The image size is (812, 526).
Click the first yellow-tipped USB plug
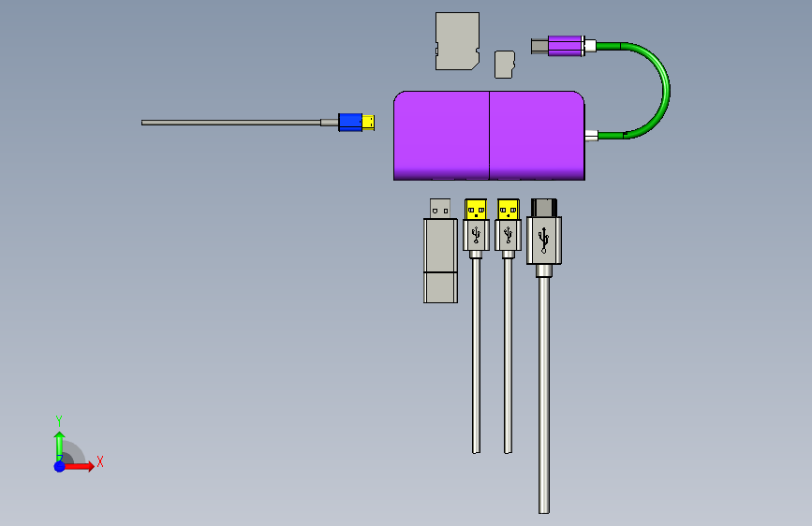click(476, 225)
